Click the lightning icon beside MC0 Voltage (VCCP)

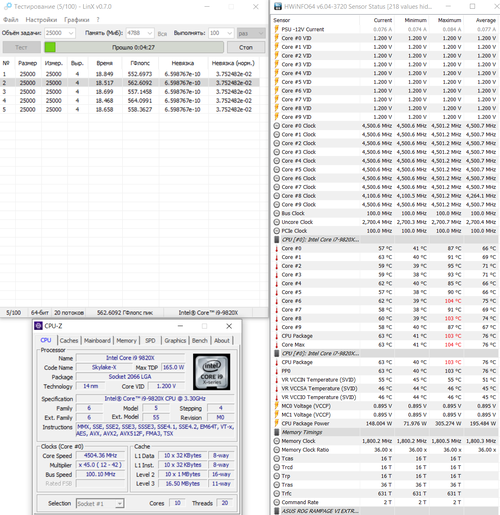coord(276,406)
